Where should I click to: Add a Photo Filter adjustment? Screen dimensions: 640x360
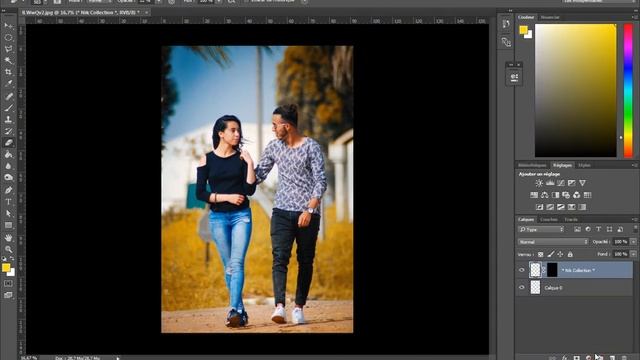click(x=566, y=195)
